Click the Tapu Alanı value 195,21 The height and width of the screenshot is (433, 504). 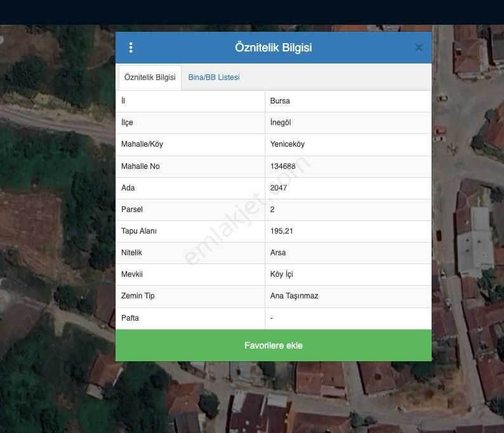(x=282, y=231)
